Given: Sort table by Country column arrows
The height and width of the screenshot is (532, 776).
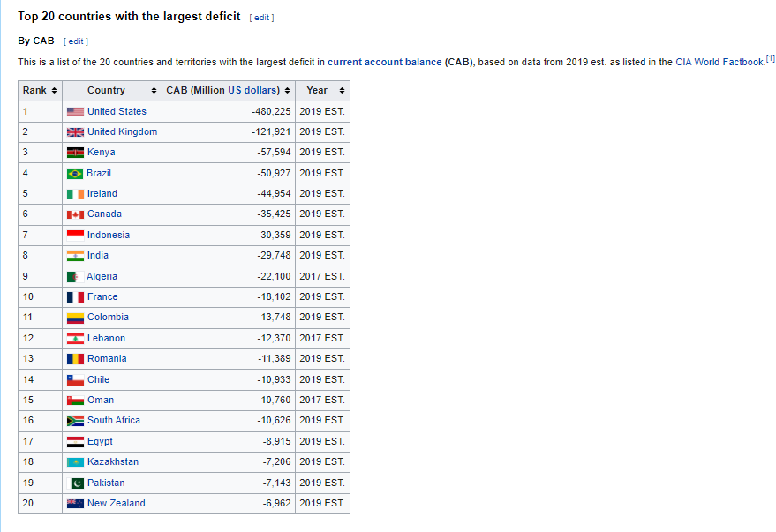Looking at the screenshot, I should coord(154,91).
